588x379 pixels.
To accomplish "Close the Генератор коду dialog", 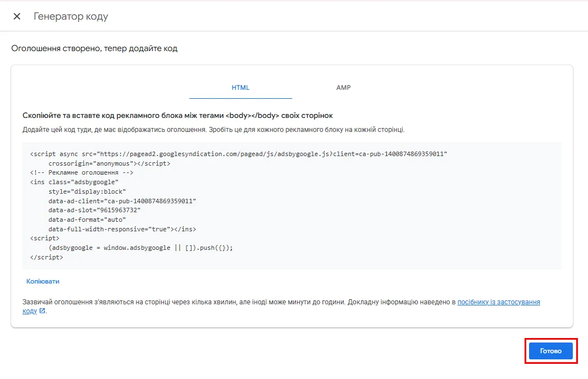I will 16,16.
